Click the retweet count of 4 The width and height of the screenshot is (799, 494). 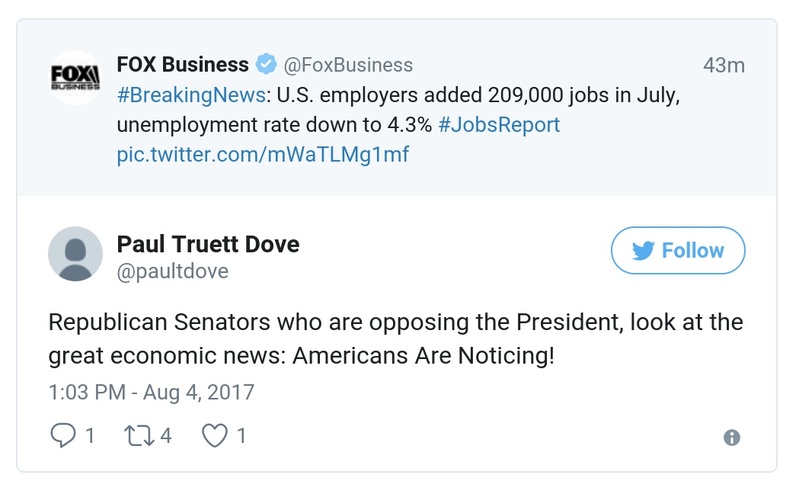[x=166, y=435]
